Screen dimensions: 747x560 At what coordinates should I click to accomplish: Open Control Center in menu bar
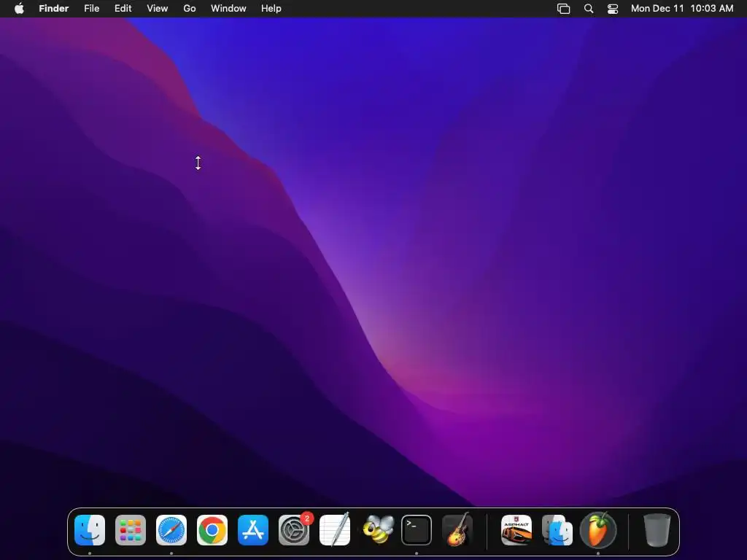pos(613,9)
